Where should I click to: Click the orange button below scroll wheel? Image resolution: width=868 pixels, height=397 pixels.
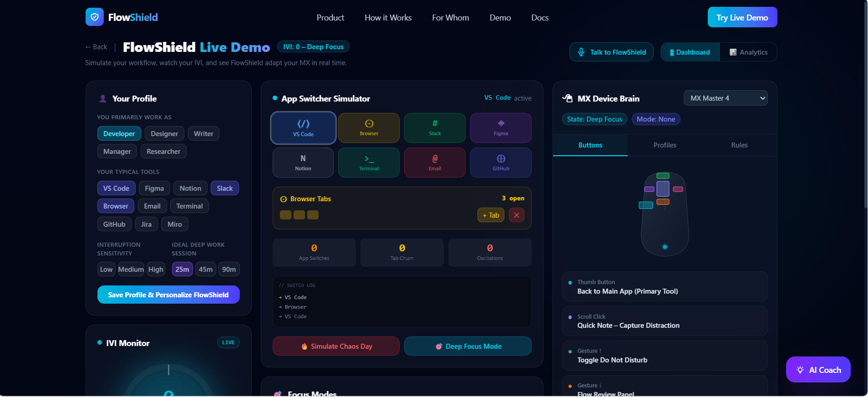[x=663, y=202]
